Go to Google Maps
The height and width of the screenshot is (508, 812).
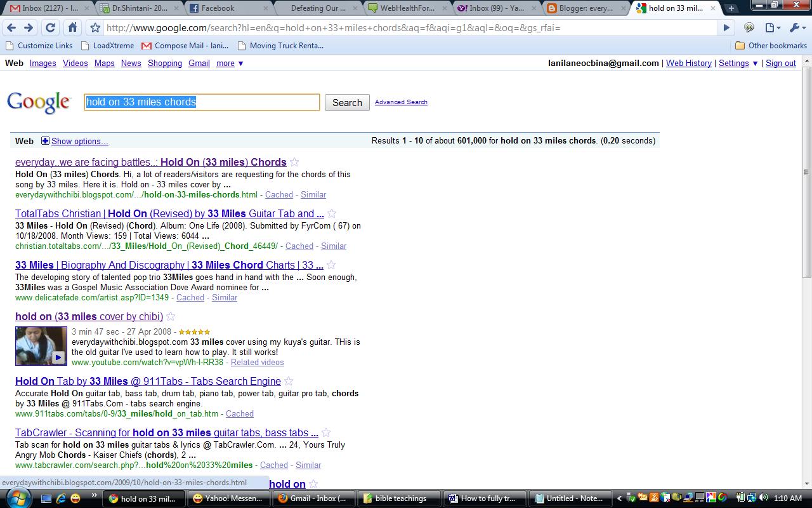pos(105,63)
